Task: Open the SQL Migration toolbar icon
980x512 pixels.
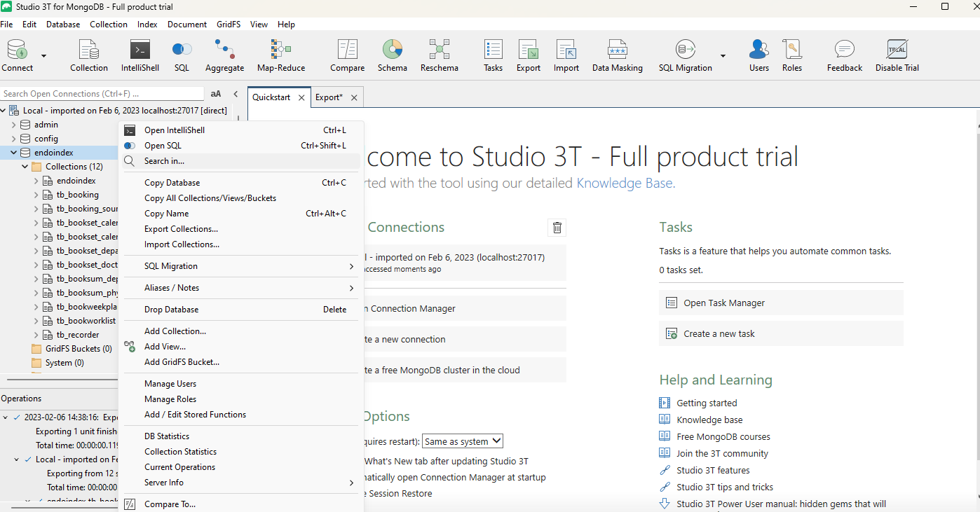Action: coord(685,55)
